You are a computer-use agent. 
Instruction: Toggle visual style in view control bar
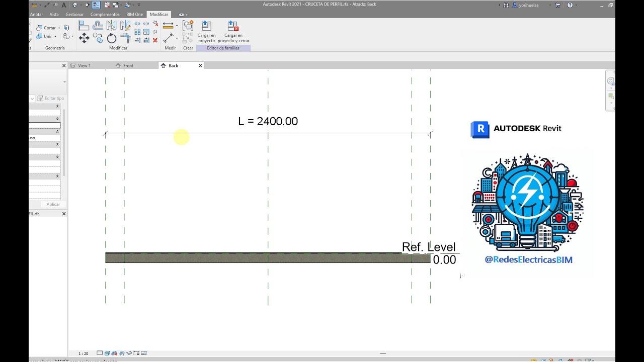click(x=106, y=353)
